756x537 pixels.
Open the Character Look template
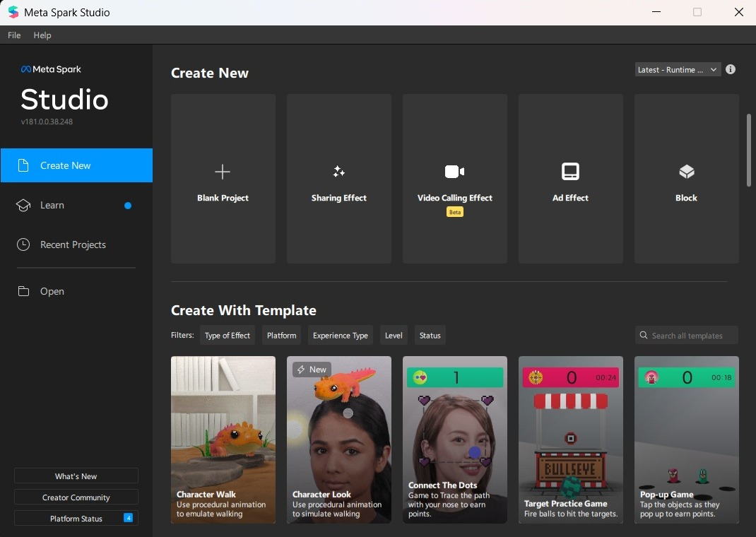pos(339,439)
